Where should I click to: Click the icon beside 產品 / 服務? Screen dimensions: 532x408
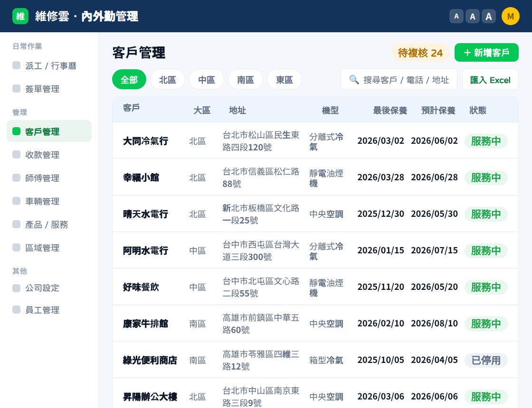(16, 224)
